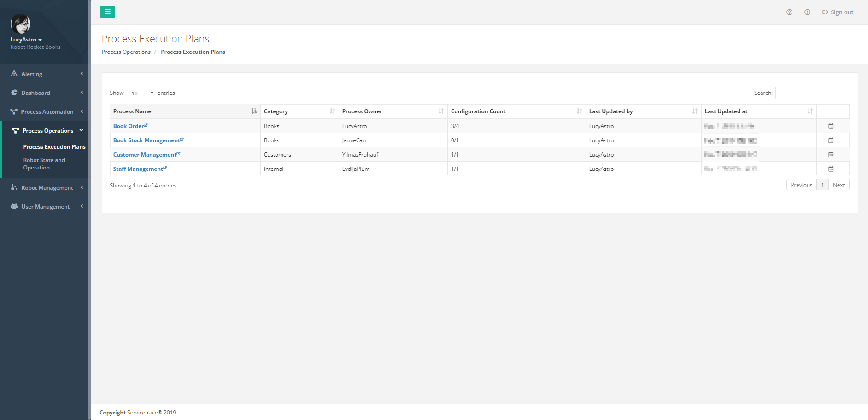Open calendar for the Book Order row
This screenshot has width=868, height=420.
(831, 126)
